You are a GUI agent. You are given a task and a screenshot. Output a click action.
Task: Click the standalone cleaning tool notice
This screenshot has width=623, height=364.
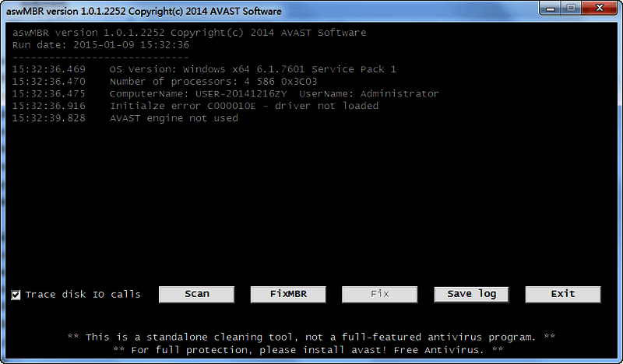point(311,338)
